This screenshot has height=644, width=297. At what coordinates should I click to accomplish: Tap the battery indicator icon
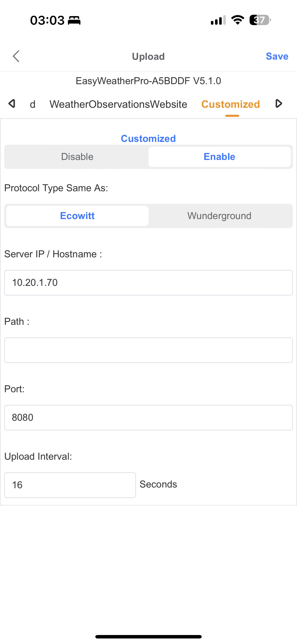coord(260,20)
